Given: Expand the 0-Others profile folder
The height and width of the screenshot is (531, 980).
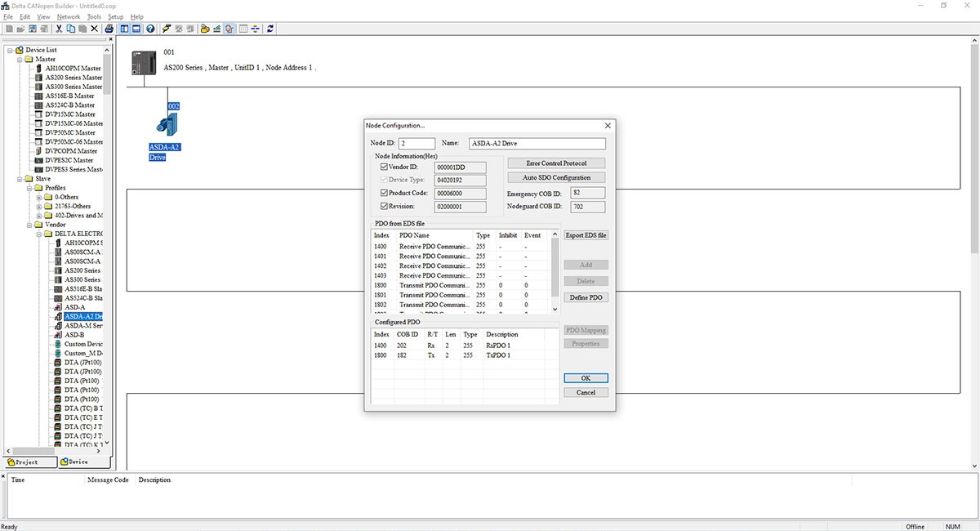Looking at the screenshot, I should point(38,197).
